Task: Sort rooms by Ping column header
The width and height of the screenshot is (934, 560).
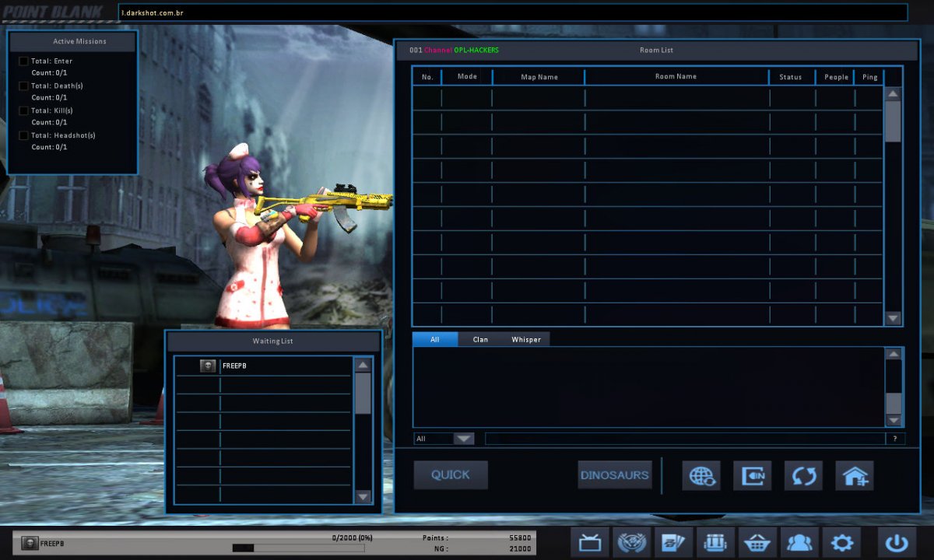Action: tap(869, 77)
